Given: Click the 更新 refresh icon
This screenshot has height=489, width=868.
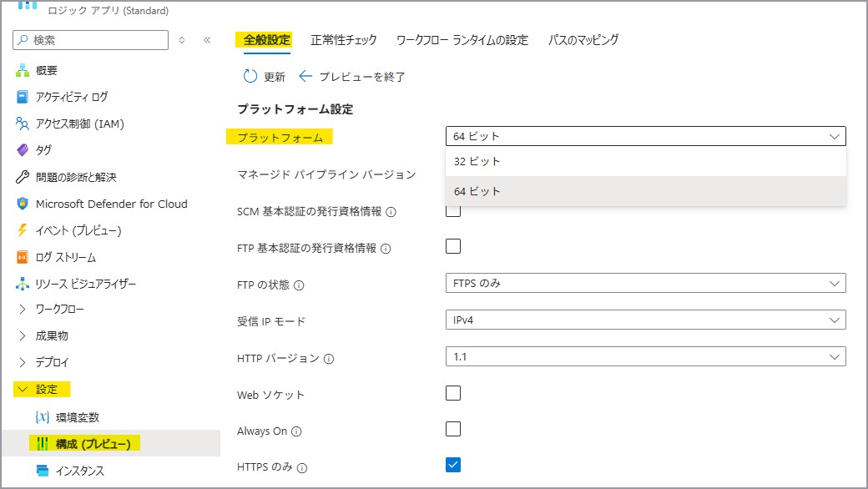Looking at the screenshot, I should [250, 77].
